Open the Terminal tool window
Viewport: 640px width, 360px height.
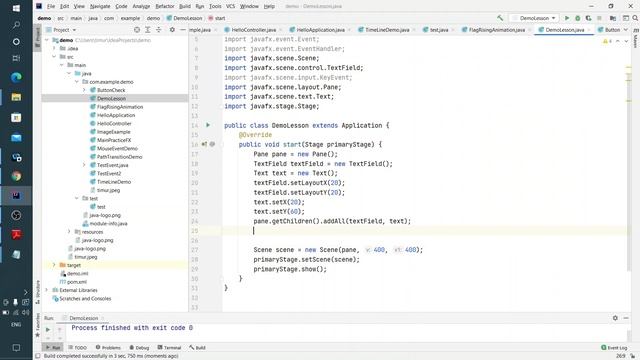[x=169, y=347]
